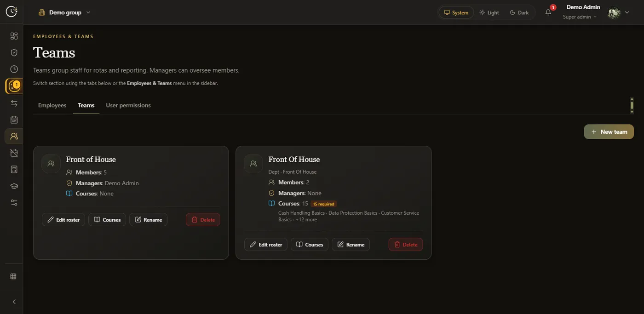Select the Teams tab
The image size is (644, 314).
(x=86, y=105)
